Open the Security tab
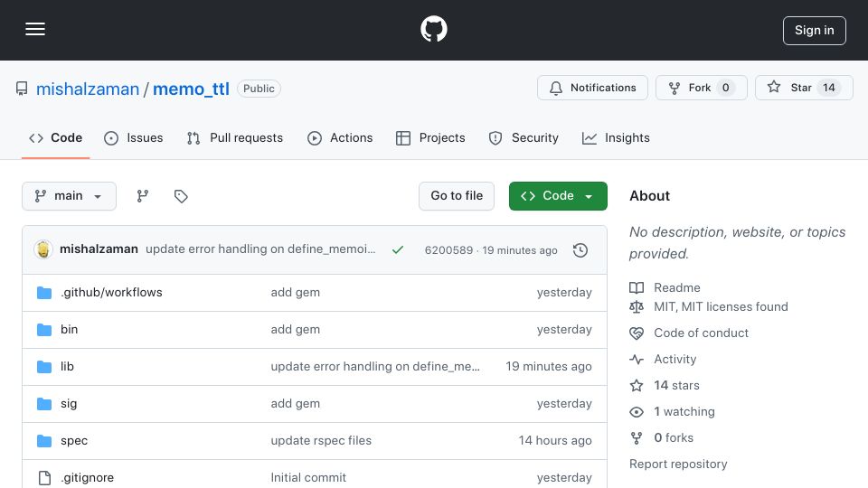This screenshot has width=868, height=488. (524, 137)
